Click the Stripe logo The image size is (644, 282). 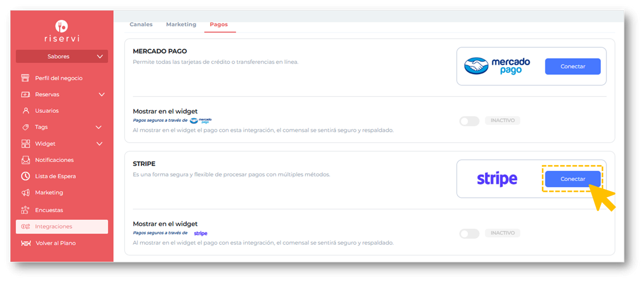pyautogui.click(x=497, y=179)
